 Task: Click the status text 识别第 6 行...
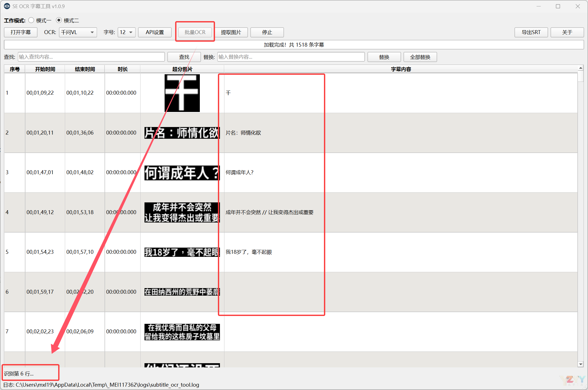tap(19, 374)
